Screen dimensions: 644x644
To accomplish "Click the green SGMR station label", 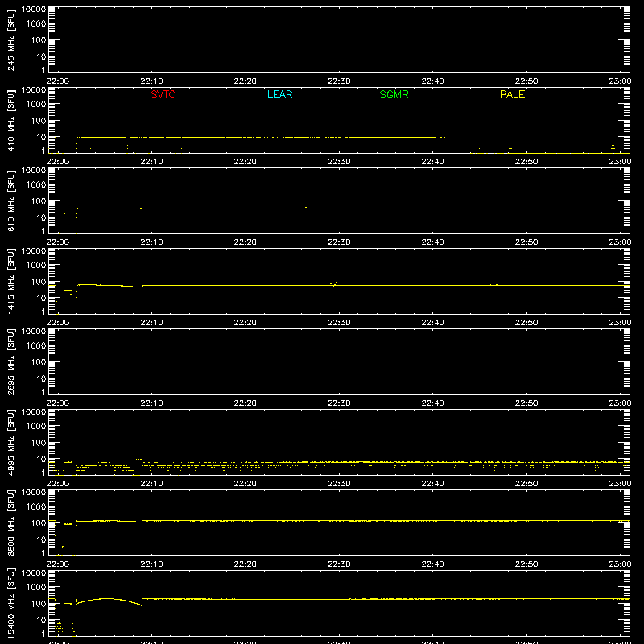I will (394, 94).
